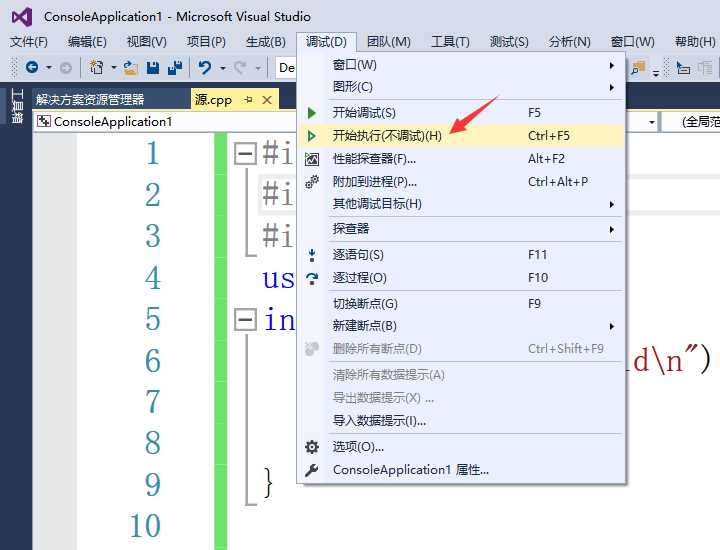Screen dimensions: 720x550
Task: Open the undo history dropdown arrow
Action: coord(223,68)
